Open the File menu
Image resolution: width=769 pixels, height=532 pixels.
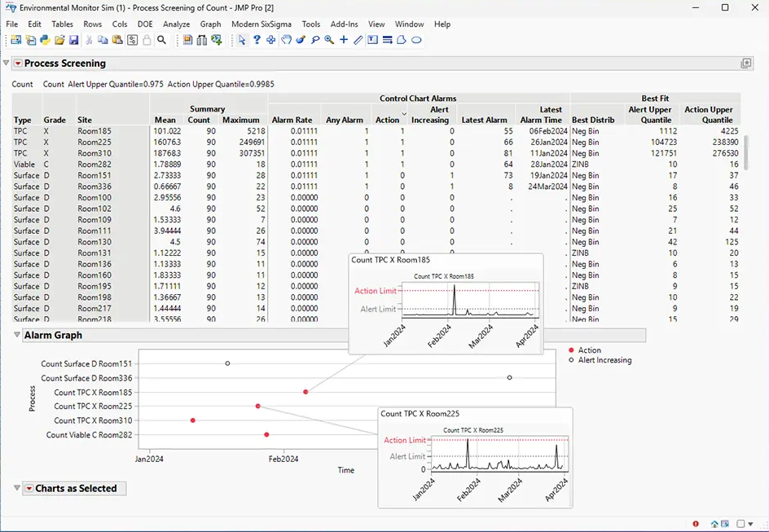(x=11, y=24)
